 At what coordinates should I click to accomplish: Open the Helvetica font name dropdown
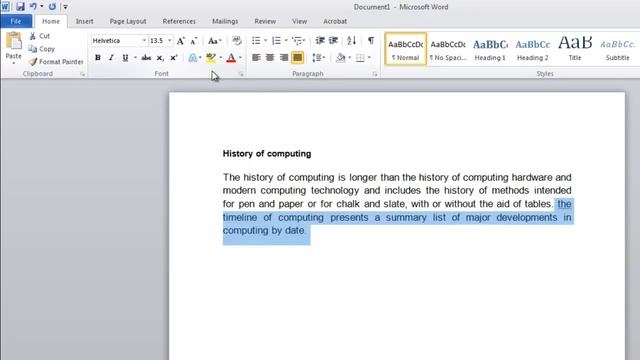[144, 41]
